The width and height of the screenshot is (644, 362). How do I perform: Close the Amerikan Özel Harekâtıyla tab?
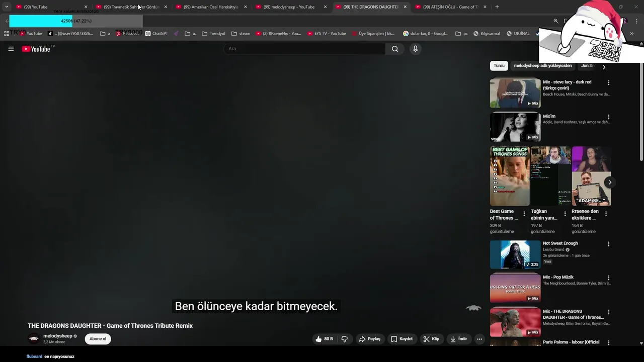click(x=246, y=7)
